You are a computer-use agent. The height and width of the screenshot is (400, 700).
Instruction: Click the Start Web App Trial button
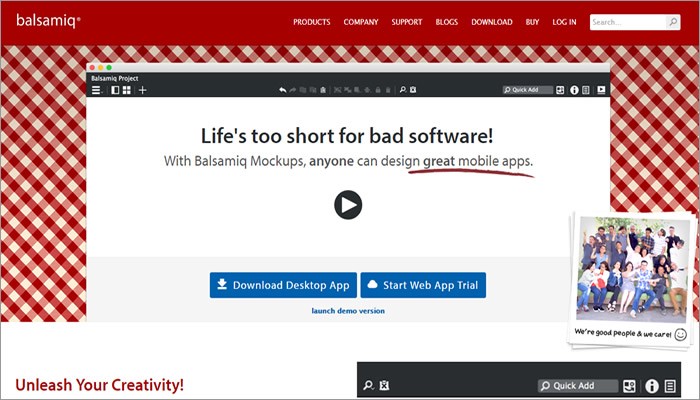(423, 285)
